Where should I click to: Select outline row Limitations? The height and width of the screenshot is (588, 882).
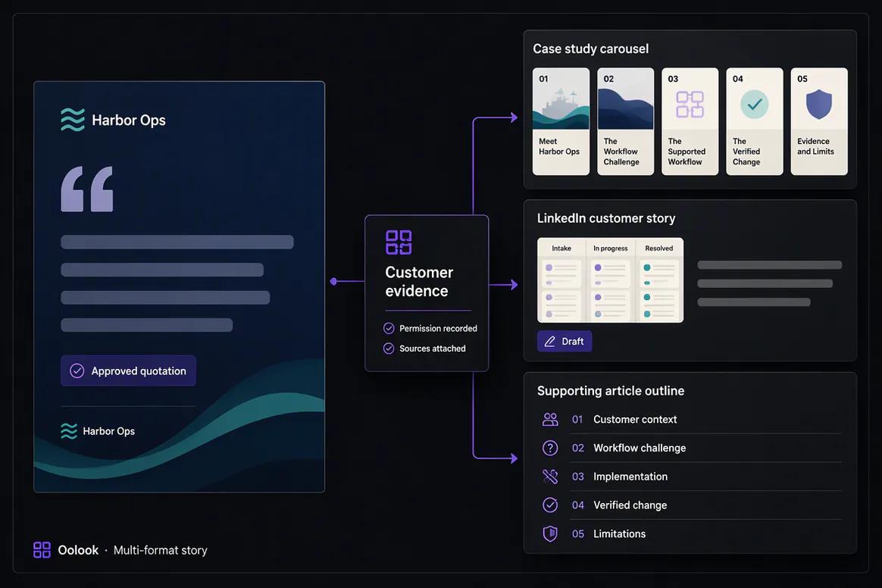(x=691, y=533)
